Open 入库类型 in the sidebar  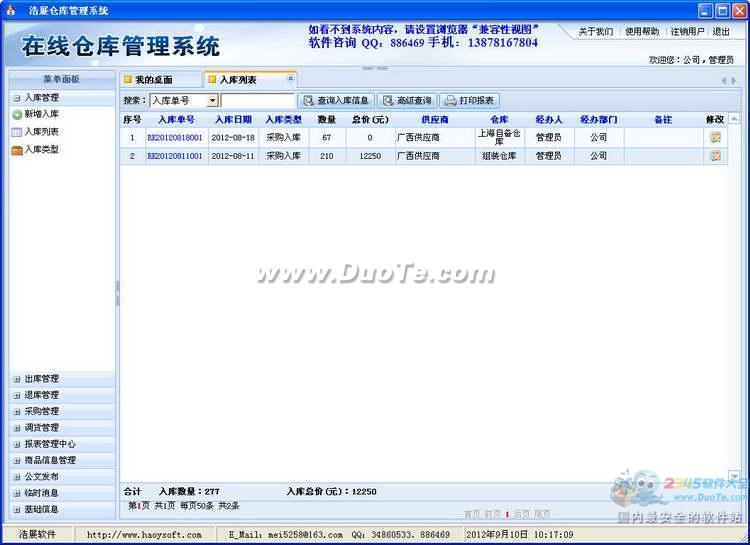click(x=41, y=150)
